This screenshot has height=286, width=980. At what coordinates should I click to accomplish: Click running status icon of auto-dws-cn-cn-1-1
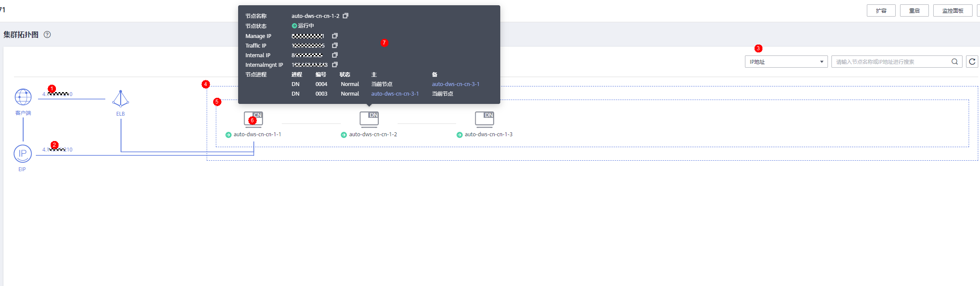(229, 135)
